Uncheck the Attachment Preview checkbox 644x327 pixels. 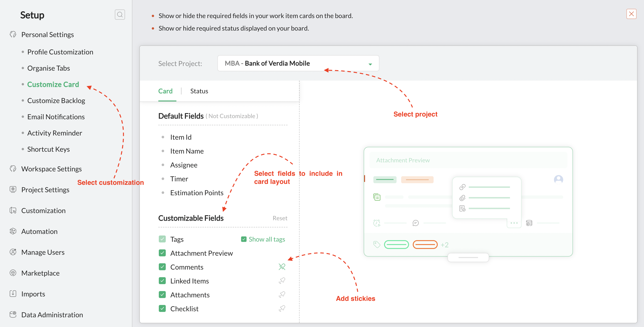(162, 253)
